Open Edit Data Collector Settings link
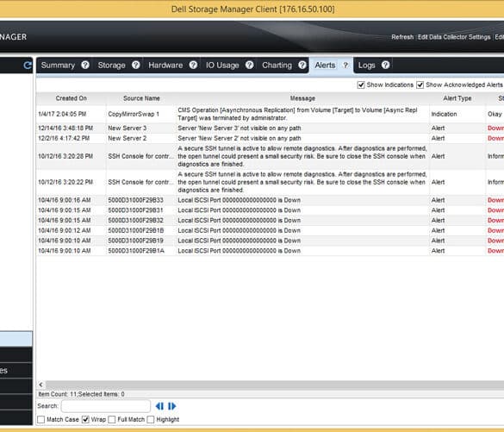Image resolution: width=504 pixels, height=432 pixels. [x=454, y=37]
